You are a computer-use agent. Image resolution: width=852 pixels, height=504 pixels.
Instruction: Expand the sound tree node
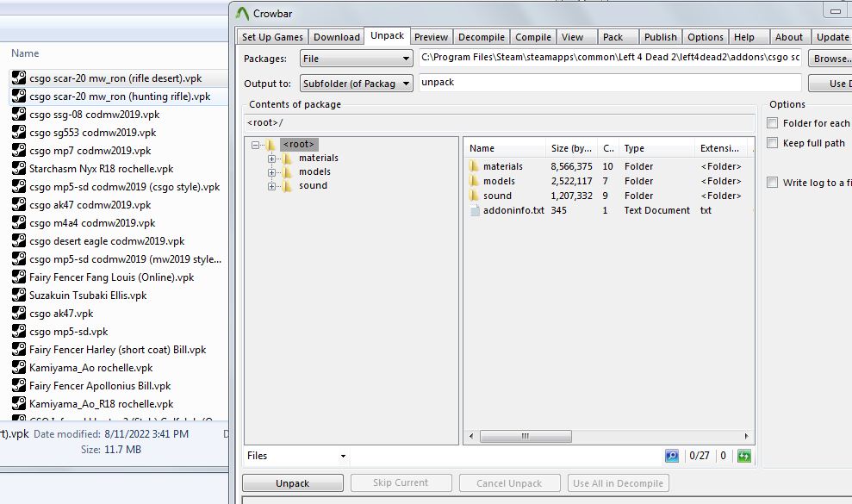(x=271, y=186)
